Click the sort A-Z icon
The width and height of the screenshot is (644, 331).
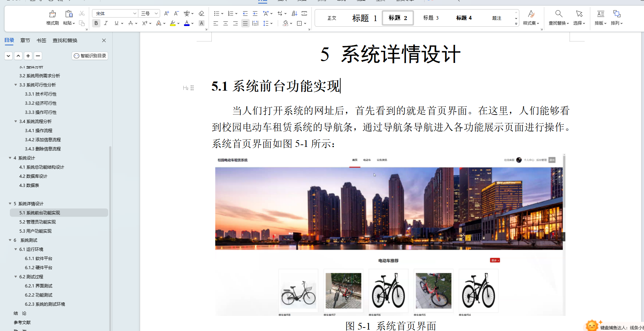294,13
